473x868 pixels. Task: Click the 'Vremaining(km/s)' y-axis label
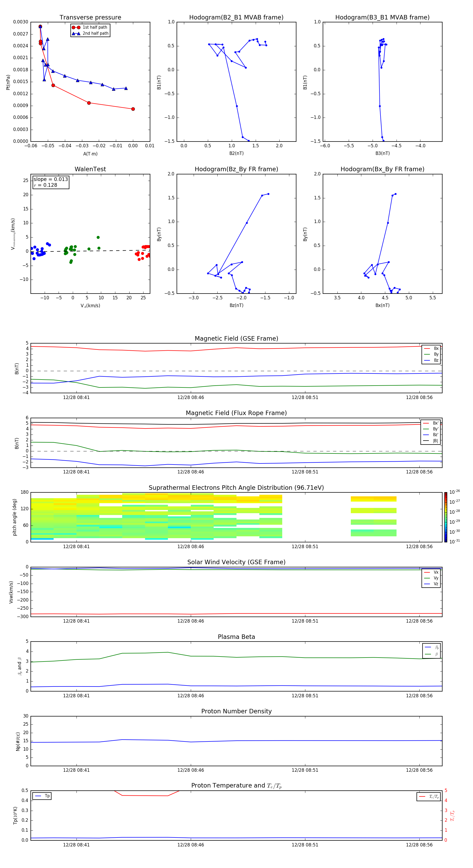13,234
